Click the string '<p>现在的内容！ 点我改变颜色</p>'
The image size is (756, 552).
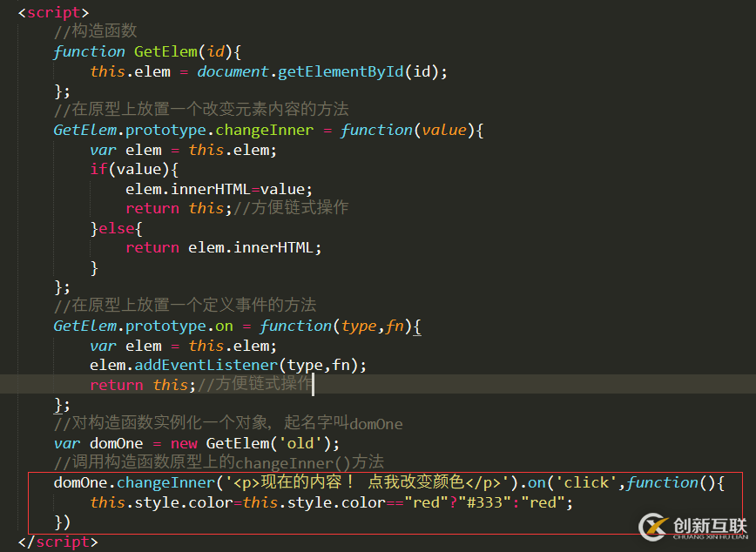(368, 482)
